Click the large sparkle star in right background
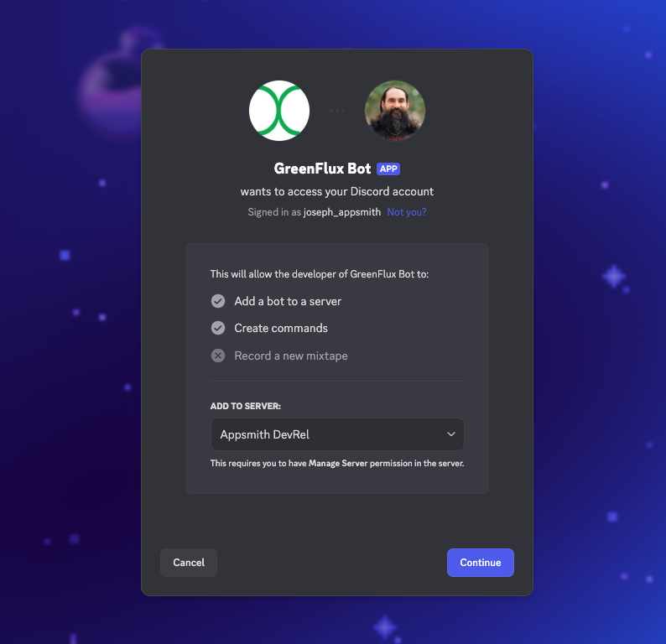Image resolution: width=666 pixels, height=644 pixels. pos(614,277)
